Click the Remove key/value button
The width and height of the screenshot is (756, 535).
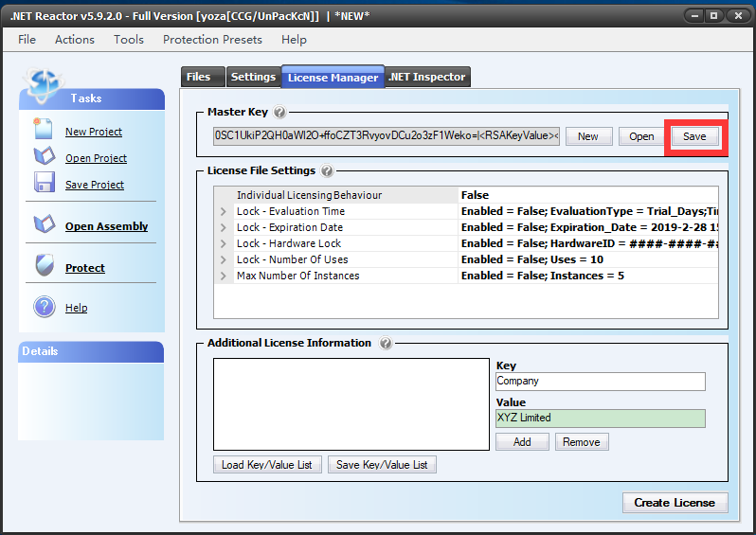click(x=582, y=442)
